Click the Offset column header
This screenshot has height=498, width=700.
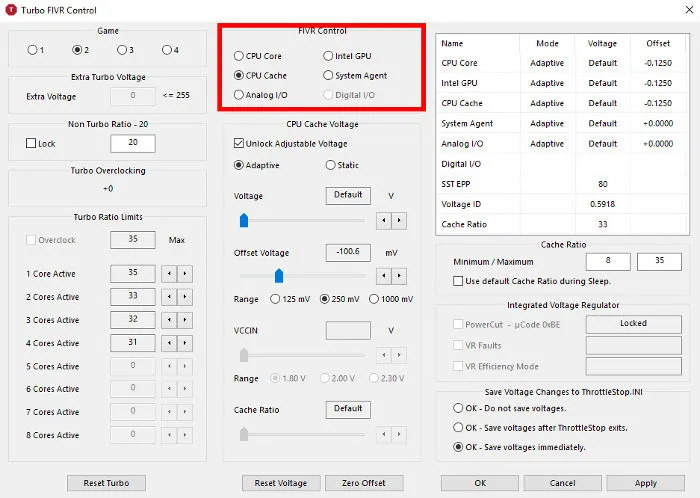[x=658, y=43]
